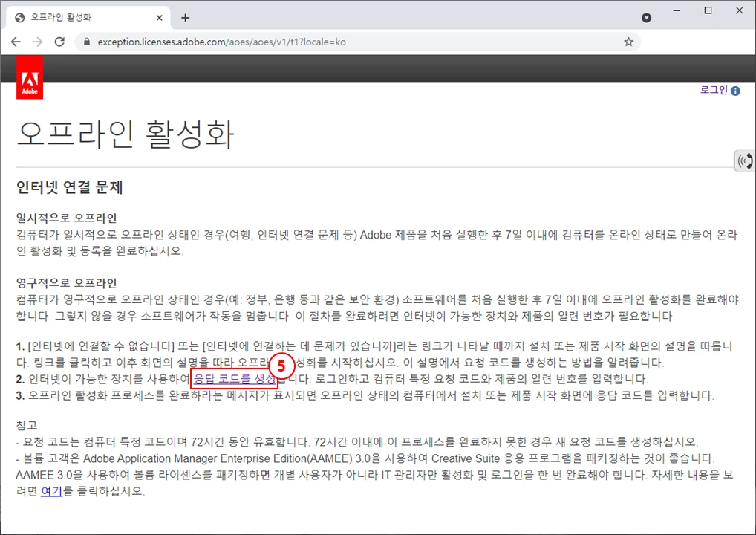
Task: Select the 오프라인 활성화 browser tab
Action: pos(88,18)
